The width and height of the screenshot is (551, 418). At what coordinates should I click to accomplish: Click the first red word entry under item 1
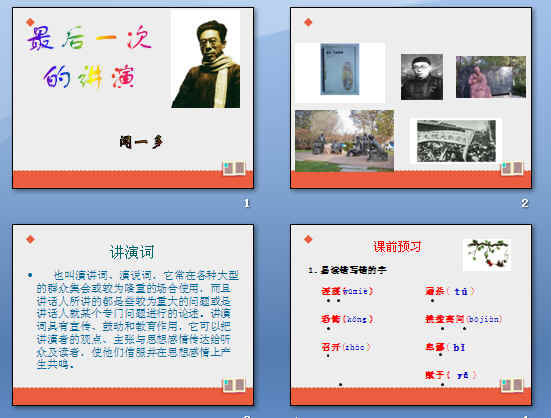pos(347,291)
